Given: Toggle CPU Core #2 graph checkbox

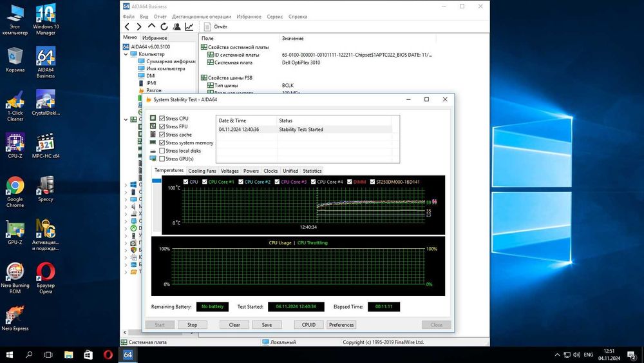Looking at the screenshot, I should (x=241, y=182).
